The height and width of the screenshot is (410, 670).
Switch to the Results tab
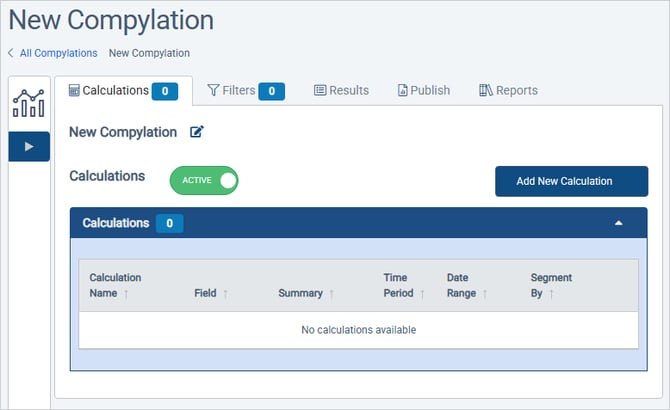click(342, 90)
